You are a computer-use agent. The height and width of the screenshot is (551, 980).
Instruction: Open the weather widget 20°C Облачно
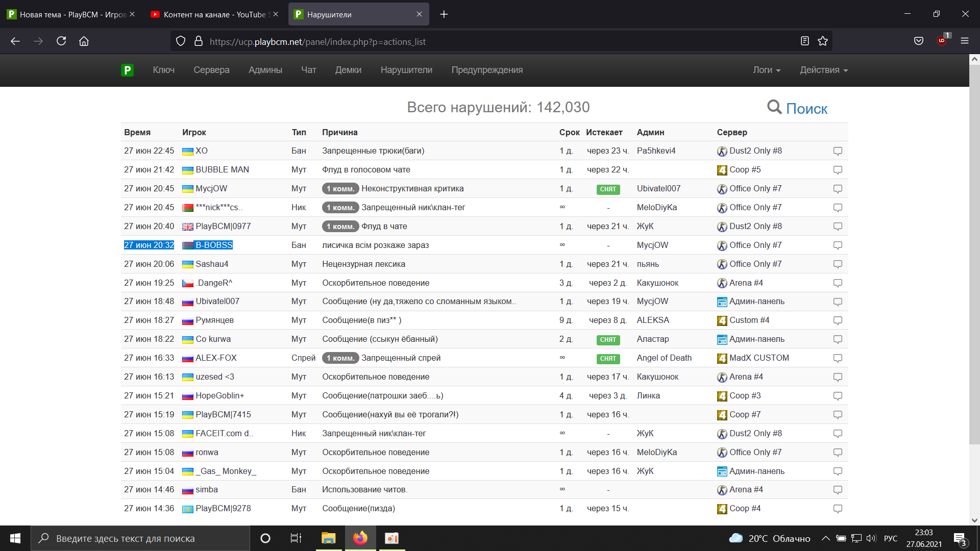click(770, 538)
